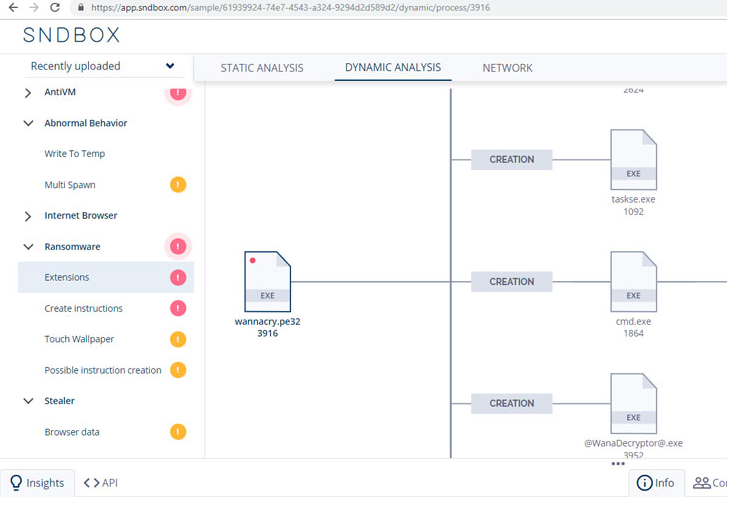Open the Recently uploaded dropdown
729x506 pixels.
point(102,66)
